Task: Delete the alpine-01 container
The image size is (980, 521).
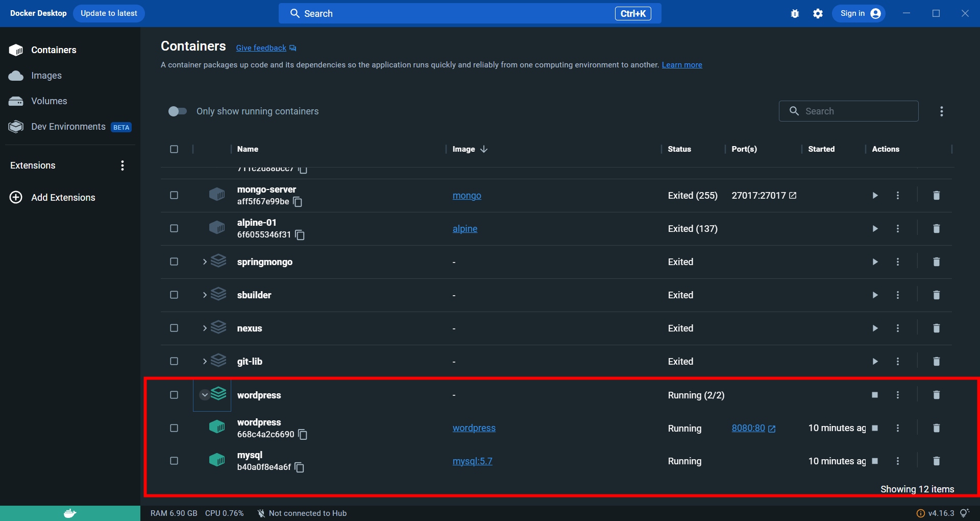Action: [936, 229]
